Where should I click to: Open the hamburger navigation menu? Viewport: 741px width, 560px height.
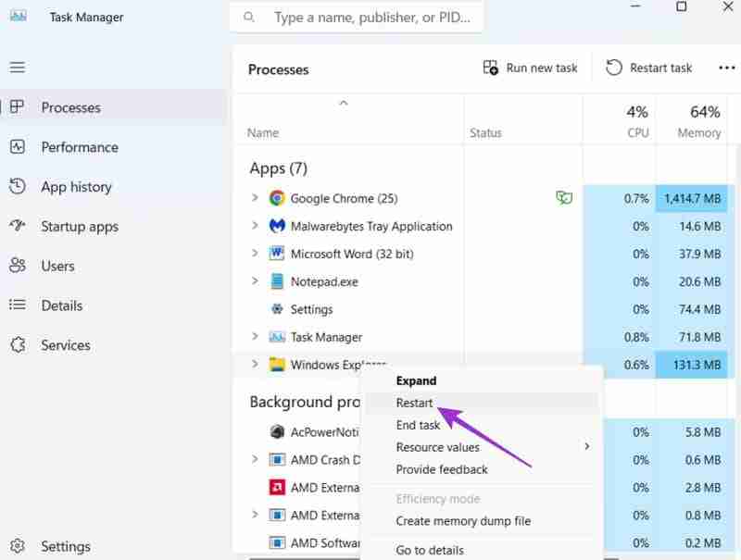tap(18, 67)
